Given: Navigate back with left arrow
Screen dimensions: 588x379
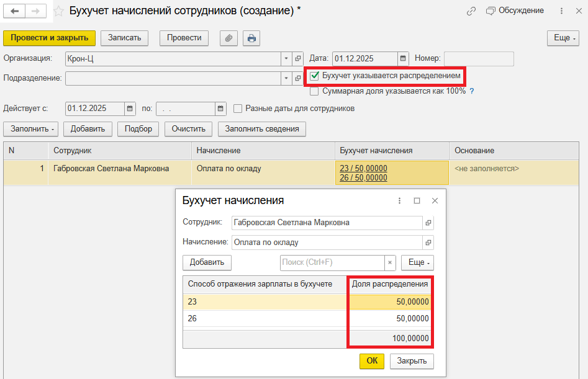Looking at the screenshot, I should (14, 11).
